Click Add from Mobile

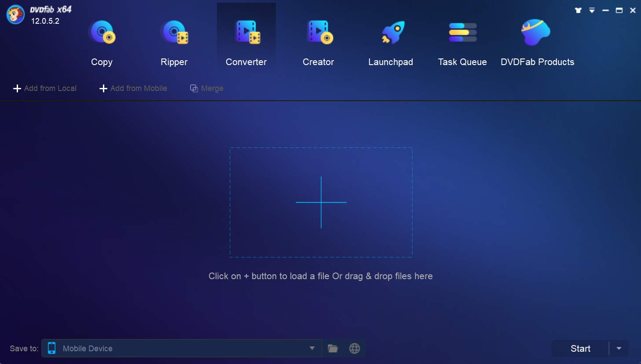(x=133, y=88)
